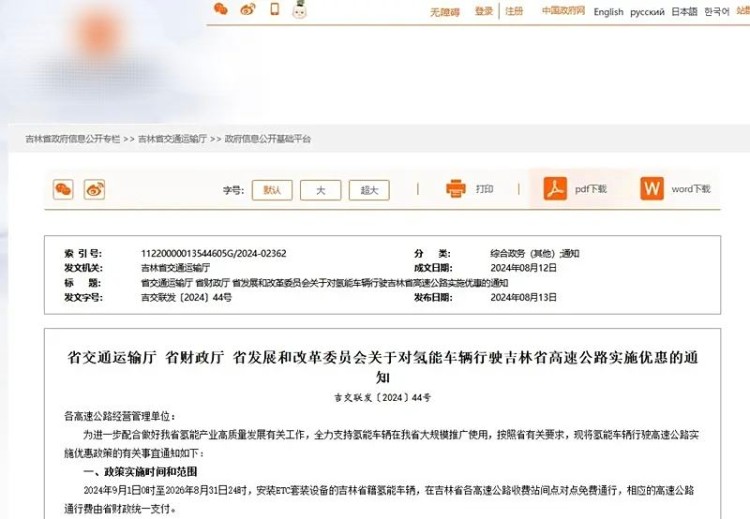The width and height of the screenshot is (750, 519).
Task: Click the 注册 register link
Action: pyautogui.click(x=514, y=11)
